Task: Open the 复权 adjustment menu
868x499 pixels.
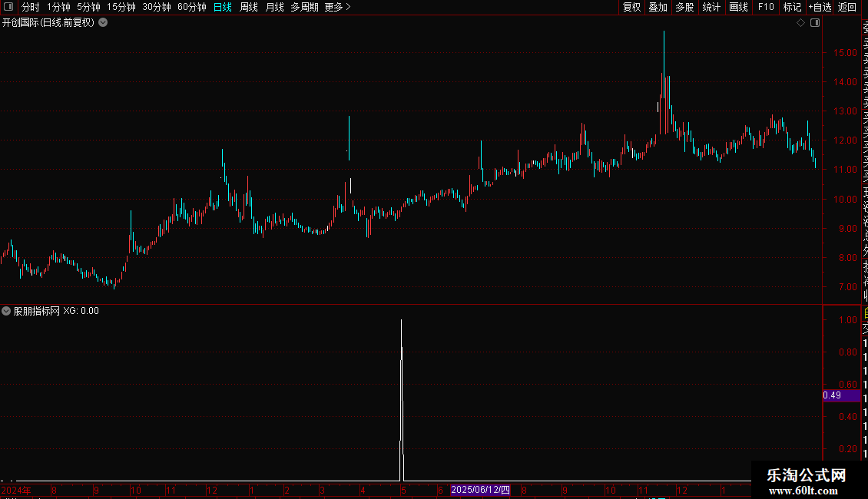Action: point(631,7)
